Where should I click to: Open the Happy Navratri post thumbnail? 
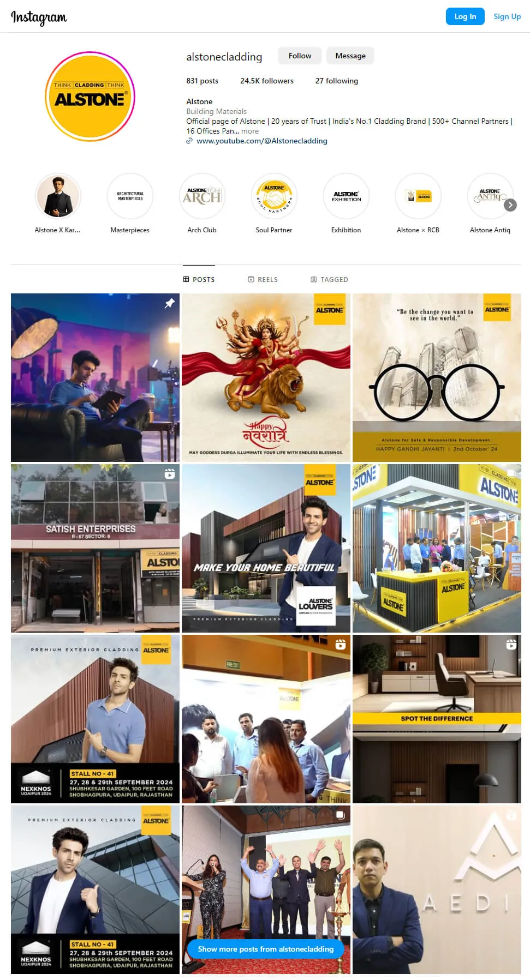(266, 378)
